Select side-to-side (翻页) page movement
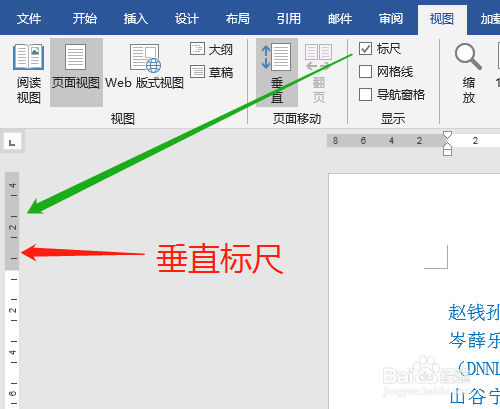500x409 pixels. [318, 73]
